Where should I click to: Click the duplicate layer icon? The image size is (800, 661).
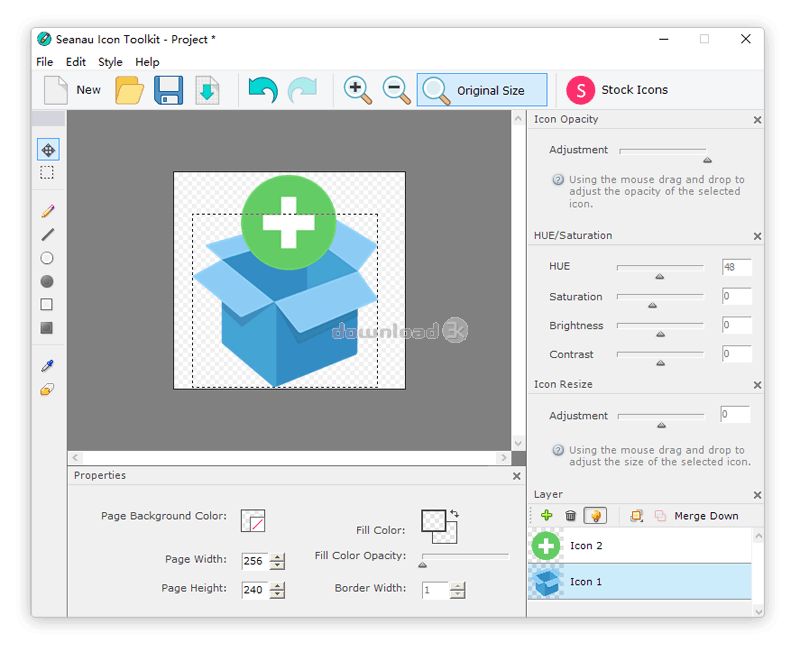[x=636, y=516]
